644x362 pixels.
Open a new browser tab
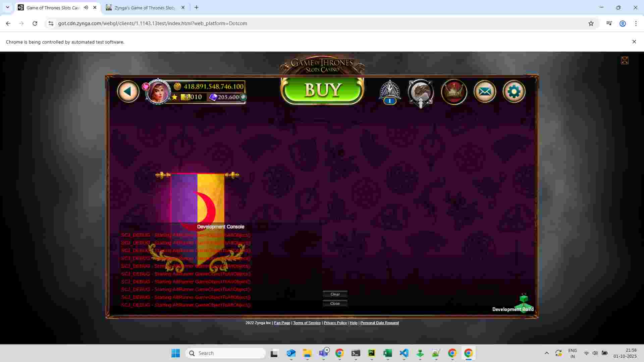point(197,7)
